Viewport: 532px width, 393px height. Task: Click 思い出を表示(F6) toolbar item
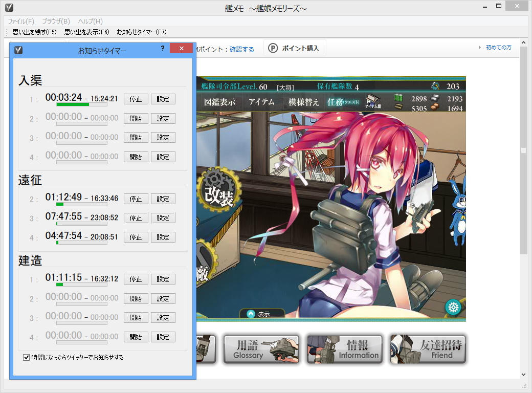click(87, 32)
